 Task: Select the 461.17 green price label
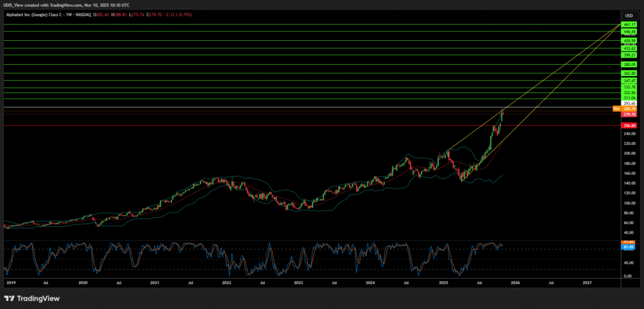coord(628,24)
